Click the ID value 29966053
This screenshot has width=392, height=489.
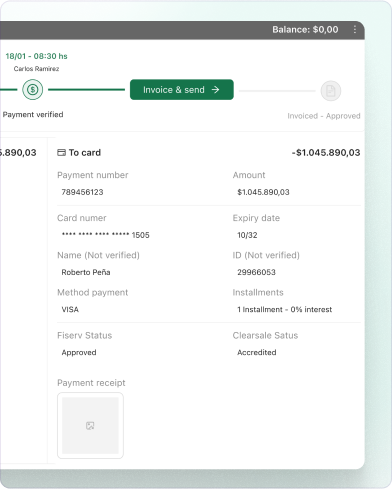pos(256,272)
